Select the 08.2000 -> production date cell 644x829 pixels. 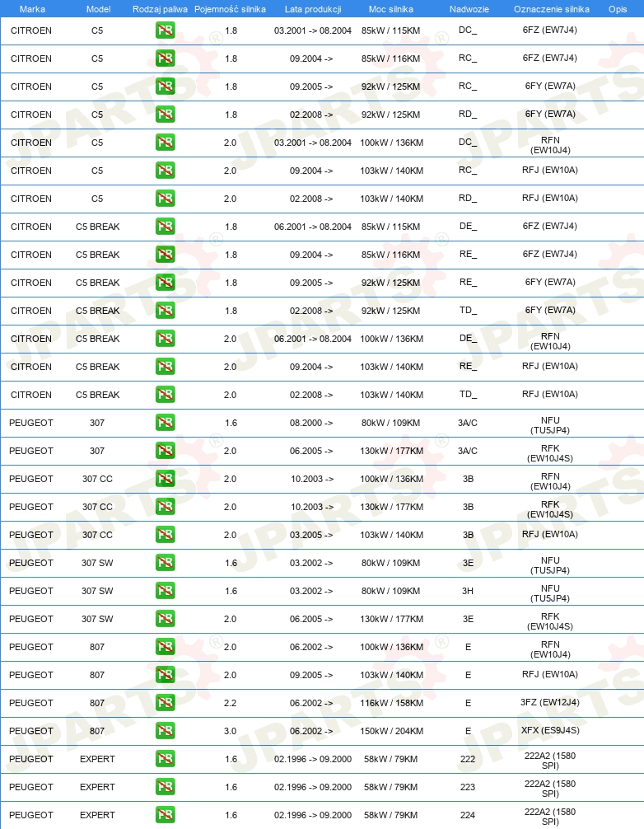click(311, 423)
